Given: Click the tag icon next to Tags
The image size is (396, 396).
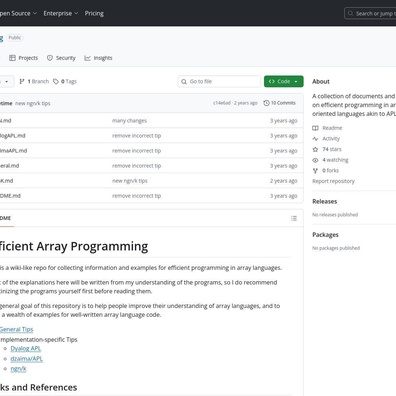Looking at the screenshot, I should click(x=56, y=81).
